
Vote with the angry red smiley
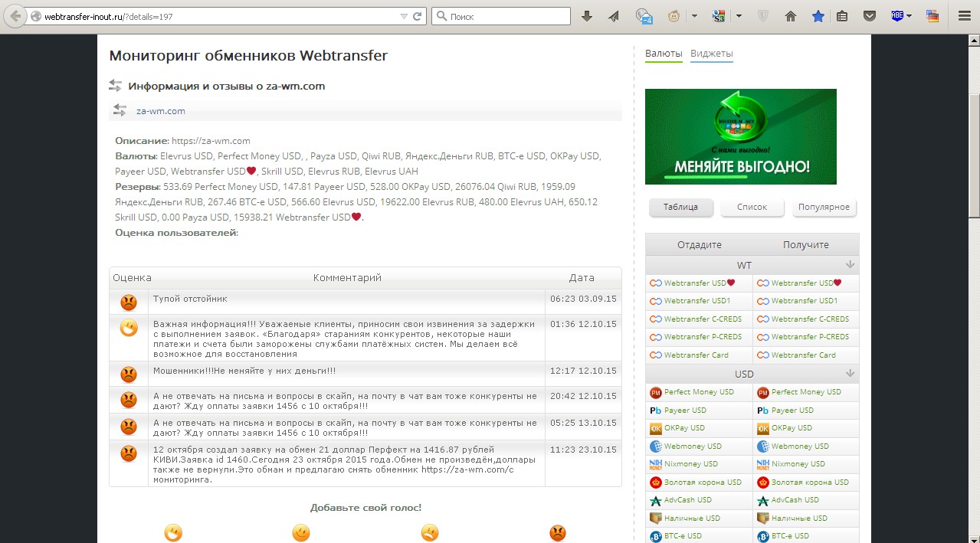pos(558,532)
